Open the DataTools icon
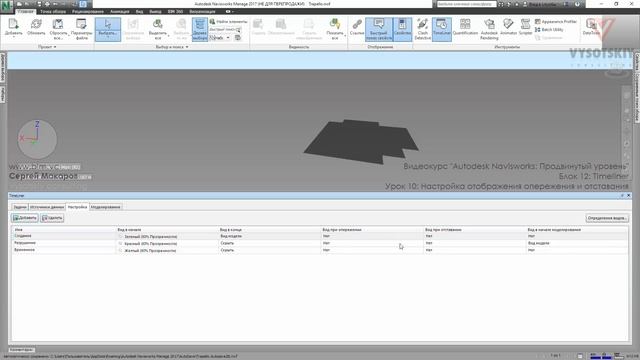640x360 pixels. tap(591, 28)
